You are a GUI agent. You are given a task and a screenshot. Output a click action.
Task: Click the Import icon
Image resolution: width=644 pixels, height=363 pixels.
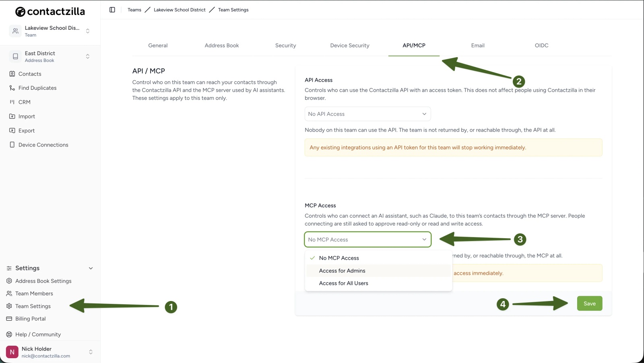pos(12,116)
